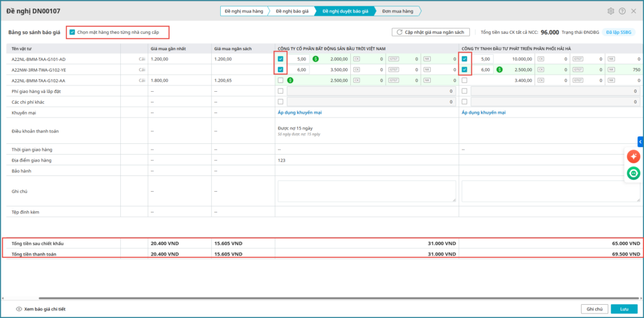Open the settings gear in header
This screenshot has width=644, height=318.
pos(611,11)
